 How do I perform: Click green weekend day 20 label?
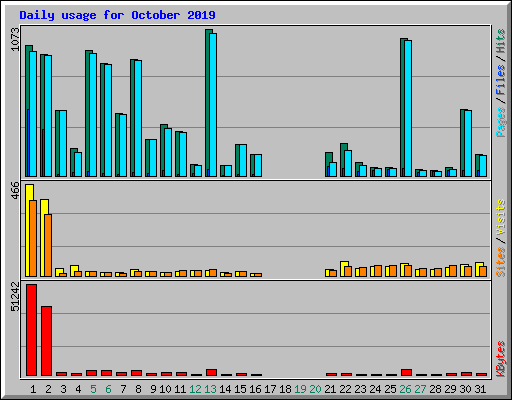(315, 389)
